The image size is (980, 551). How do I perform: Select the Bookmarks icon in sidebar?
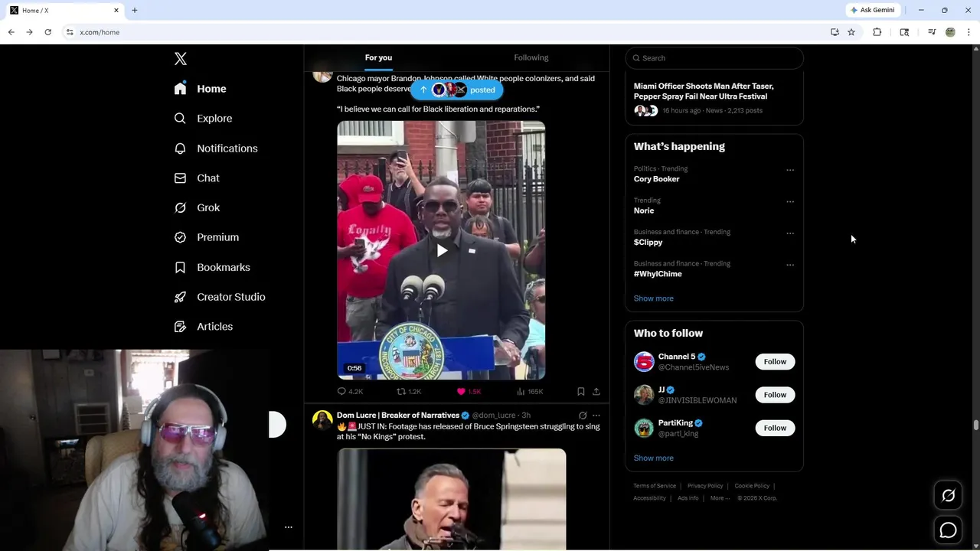pyautogui.click(x=180, y=267)
